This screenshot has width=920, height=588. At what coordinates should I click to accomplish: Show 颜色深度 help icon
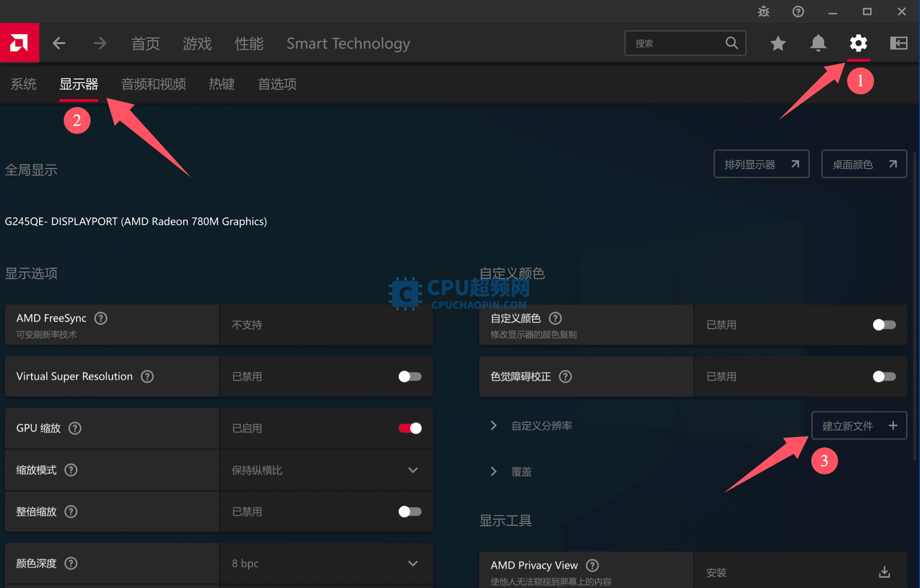point(71,564)
